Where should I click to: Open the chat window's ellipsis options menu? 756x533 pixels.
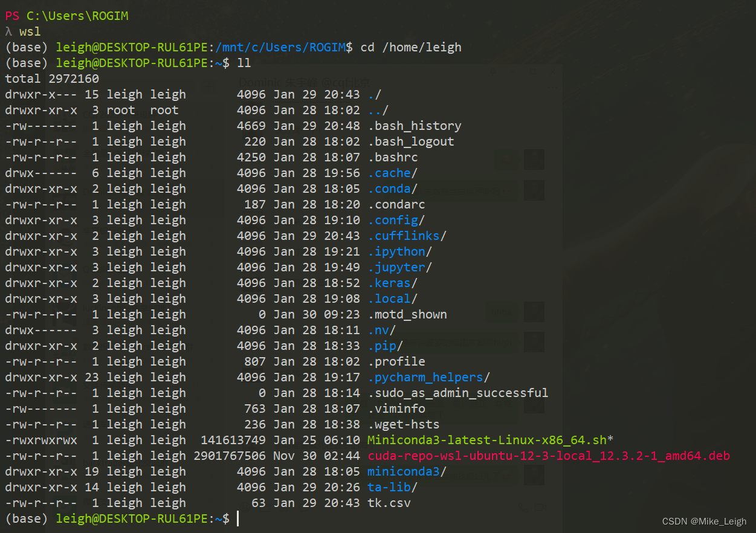point(552,87)
